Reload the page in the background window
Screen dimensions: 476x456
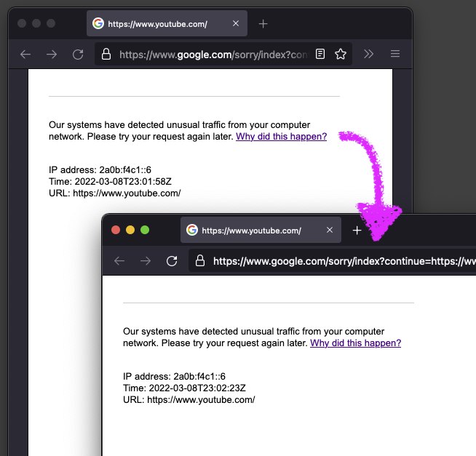(x=78, y=55)
